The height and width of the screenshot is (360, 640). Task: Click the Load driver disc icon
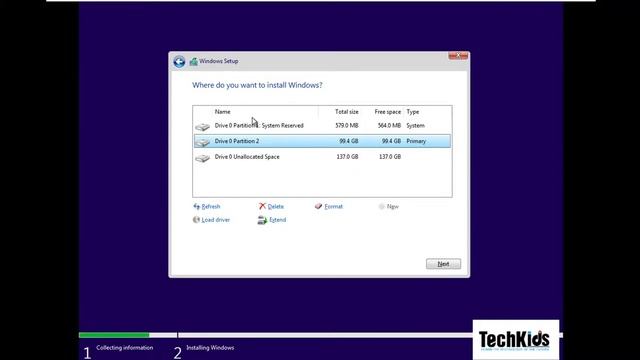tap(196, 220)
